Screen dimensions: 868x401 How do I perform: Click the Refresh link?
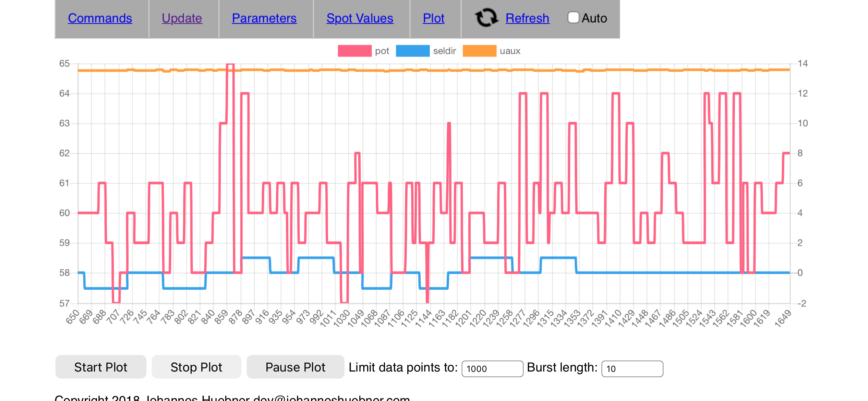(x=527, y=18)
